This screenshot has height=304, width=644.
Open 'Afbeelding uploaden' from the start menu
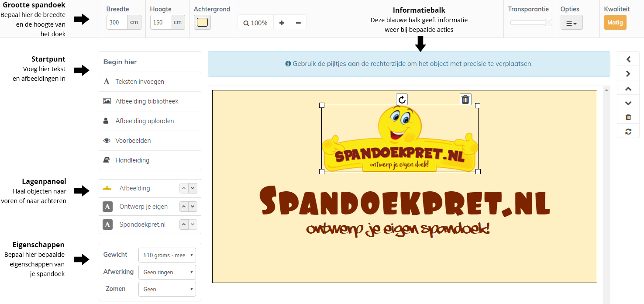tap(145, 121)
